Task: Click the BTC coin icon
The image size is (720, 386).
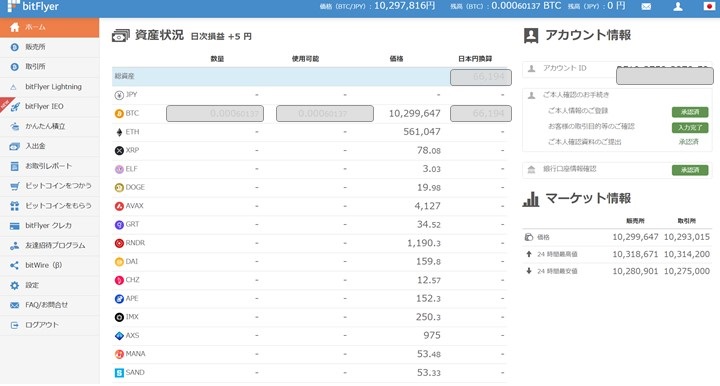Action: (x=119, y=113)
